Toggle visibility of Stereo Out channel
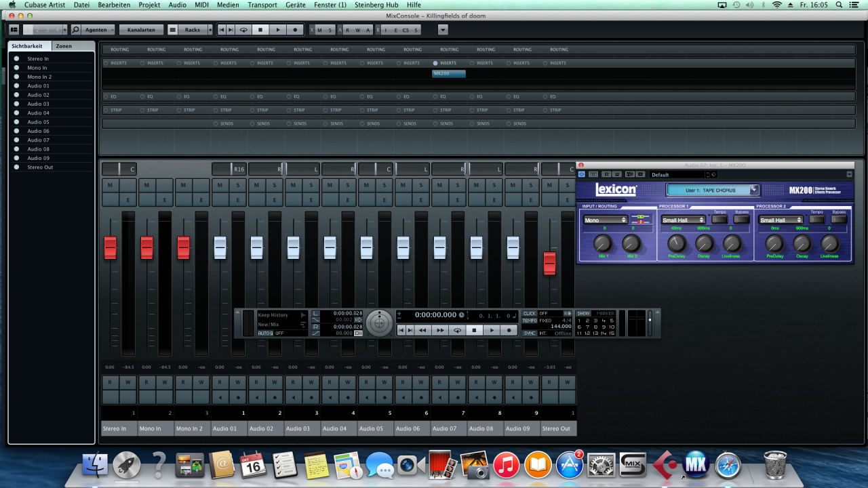Viewport: 868px width, 488px height. tap(16, 167)
